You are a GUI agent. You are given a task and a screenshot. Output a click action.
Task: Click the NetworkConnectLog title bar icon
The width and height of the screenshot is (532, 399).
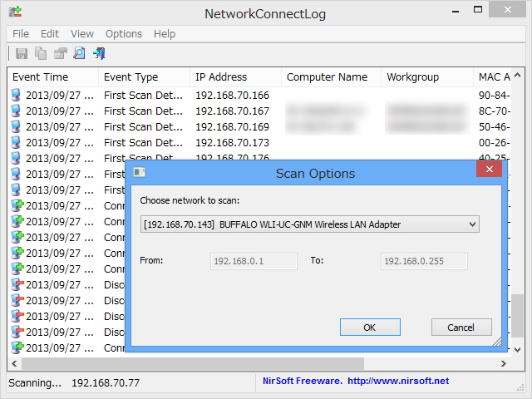click(x=13, y=13)
